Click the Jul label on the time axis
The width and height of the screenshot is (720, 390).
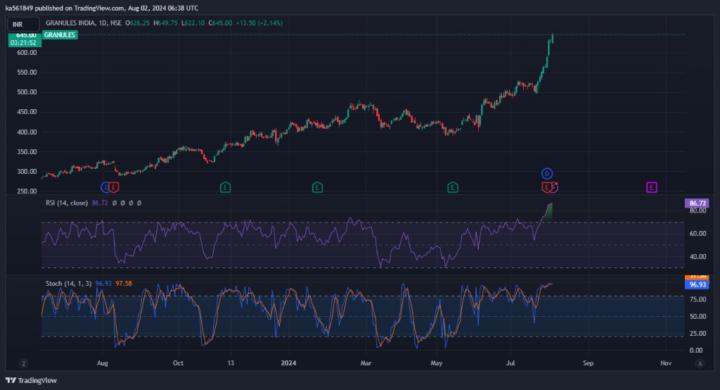510,363
